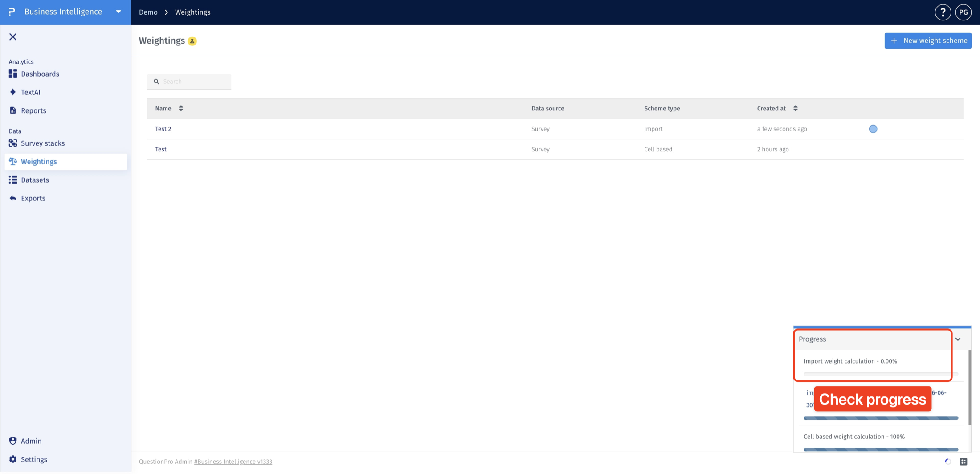Open the Test 2 weighting row
This screenshot has height=474, width=980.
[x=555, y=129]
